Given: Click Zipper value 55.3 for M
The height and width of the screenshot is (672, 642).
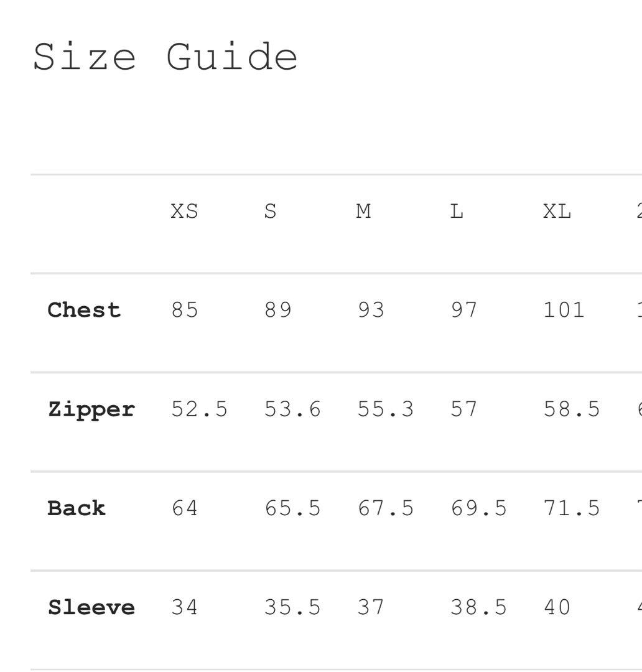Looking at the screenshot, I should point(386,409).
